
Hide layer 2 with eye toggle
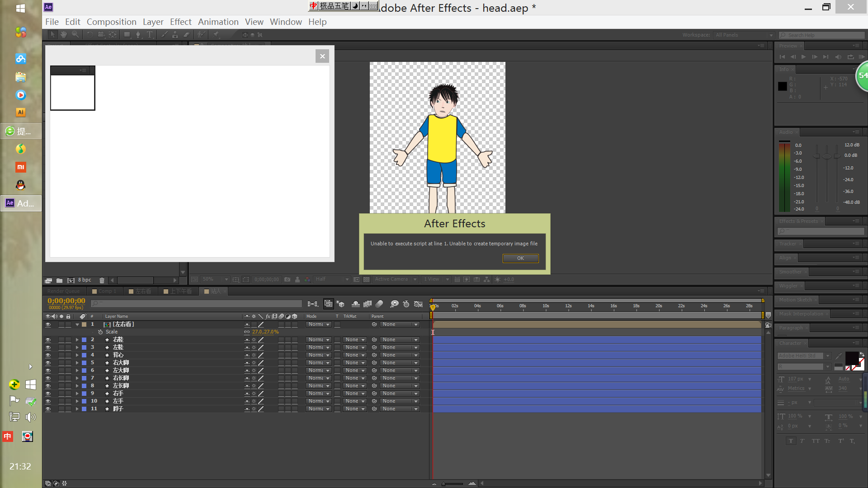point(48,340)
